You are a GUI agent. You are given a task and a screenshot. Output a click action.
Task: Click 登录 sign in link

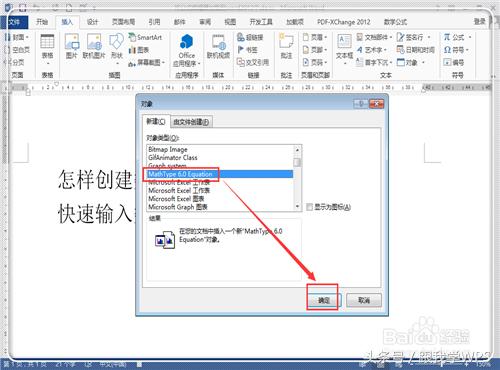pyautogui.click(x=480, y=21)
